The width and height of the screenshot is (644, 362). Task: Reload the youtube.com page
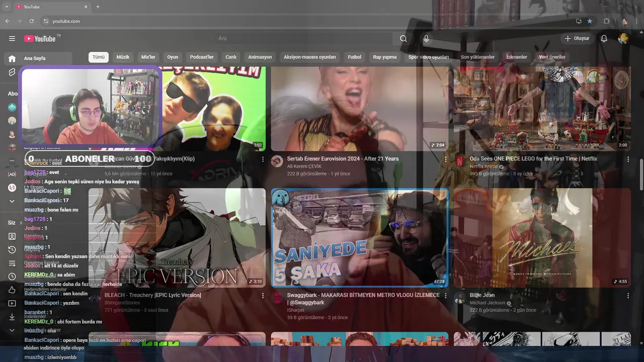(x=31, y=21)
